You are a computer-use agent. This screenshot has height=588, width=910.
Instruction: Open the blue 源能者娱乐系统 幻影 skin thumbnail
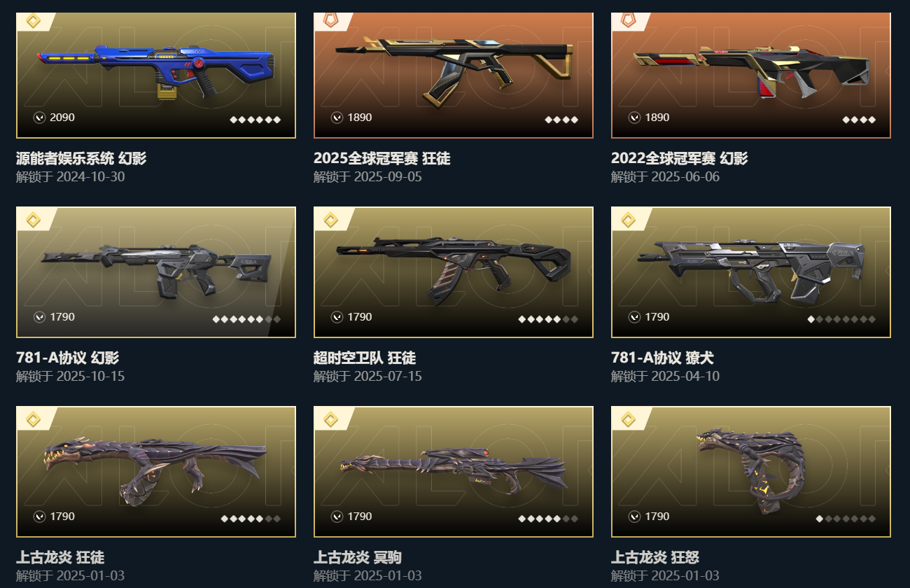tap(156, 75)
